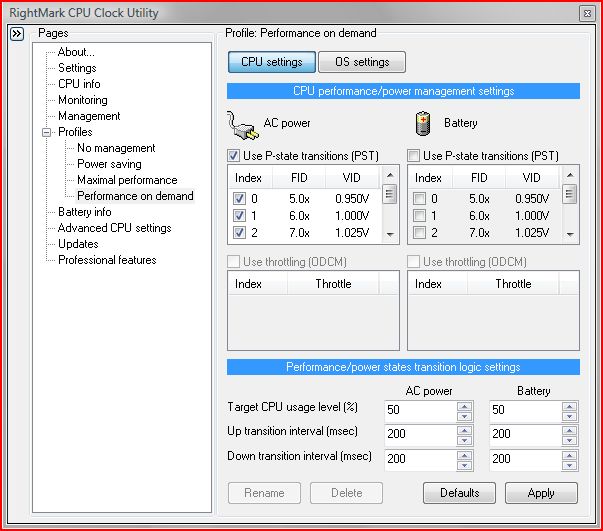Collapse the Profiles tree node

[47, 133]
